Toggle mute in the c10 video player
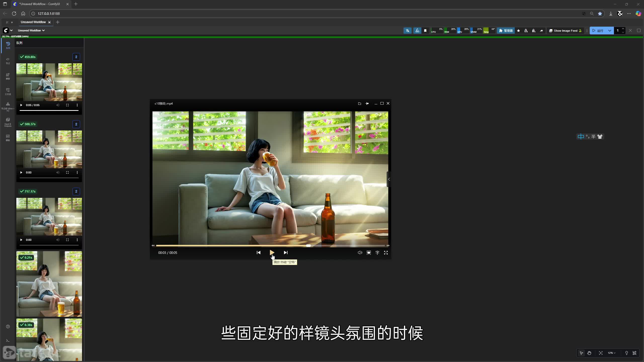Image resolution: width=644 pixels, height=362 pixels. pos(360,253)
